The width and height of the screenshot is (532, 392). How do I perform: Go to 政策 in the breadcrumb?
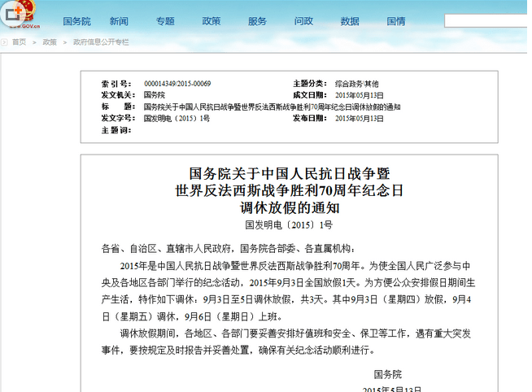50,42
